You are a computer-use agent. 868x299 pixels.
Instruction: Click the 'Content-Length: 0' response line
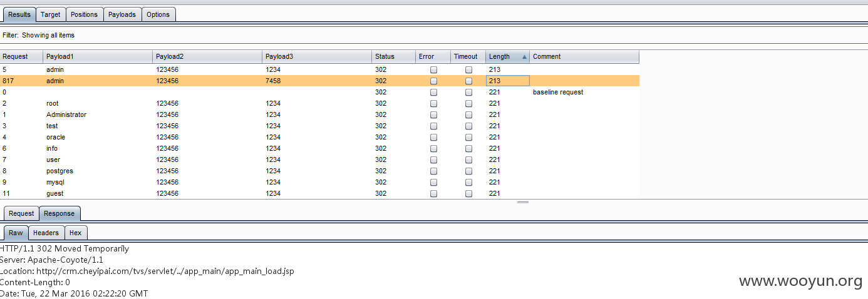click(x=35, y=282)
